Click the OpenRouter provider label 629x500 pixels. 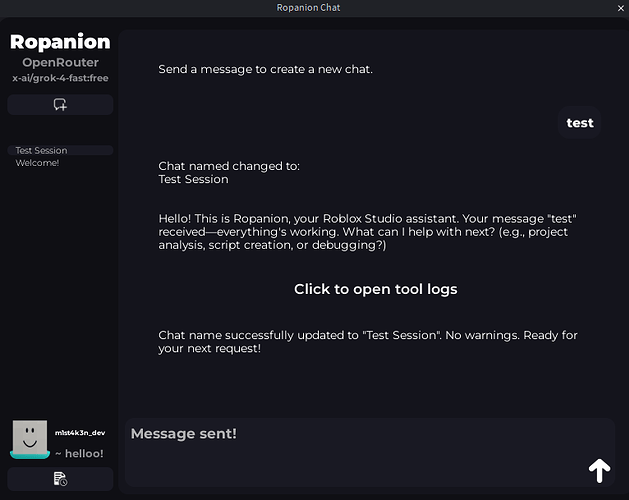pyautogui.click(x=60, y=63)
